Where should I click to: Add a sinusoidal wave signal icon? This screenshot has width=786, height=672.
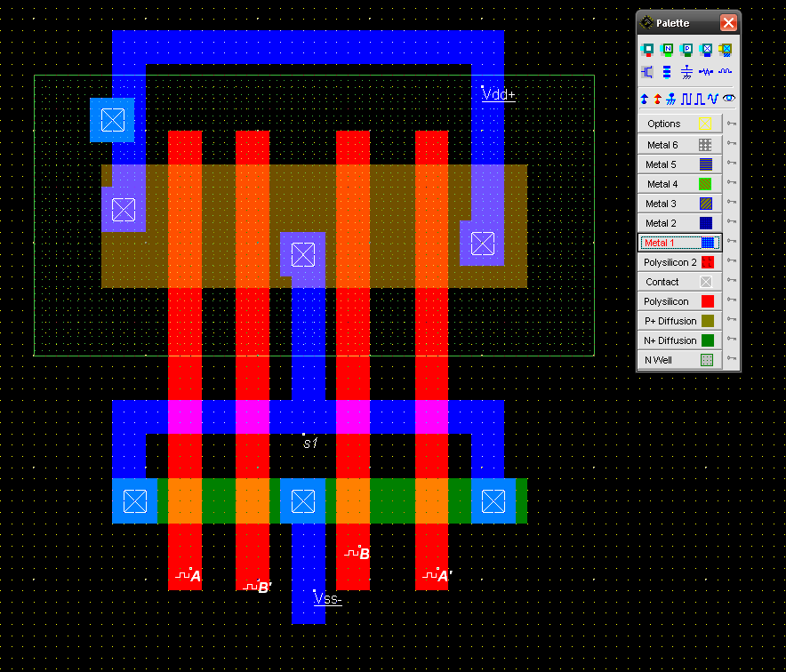713,100
